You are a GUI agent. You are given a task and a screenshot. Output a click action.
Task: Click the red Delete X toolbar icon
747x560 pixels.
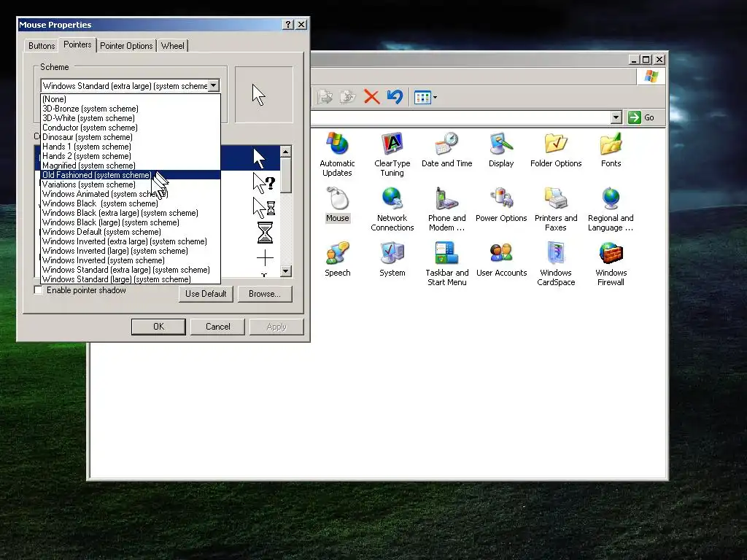click(x=371, y=97)
